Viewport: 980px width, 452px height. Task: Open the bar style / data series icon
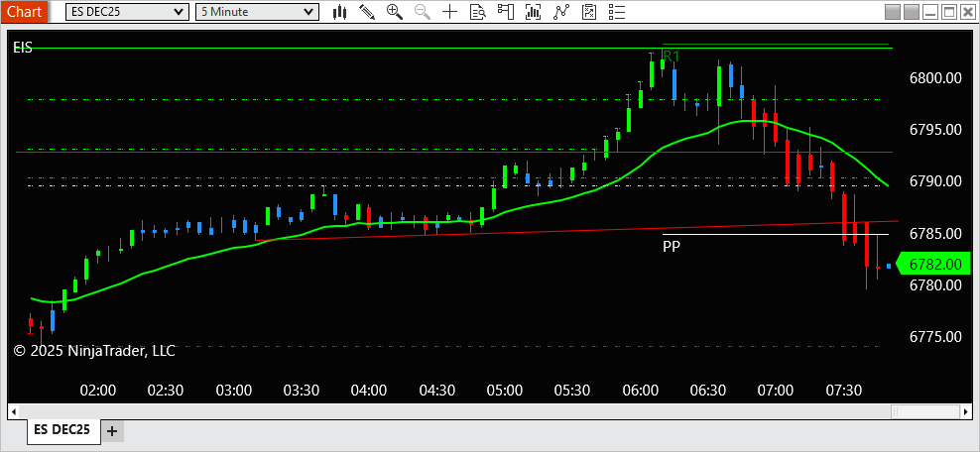point(339,11)
